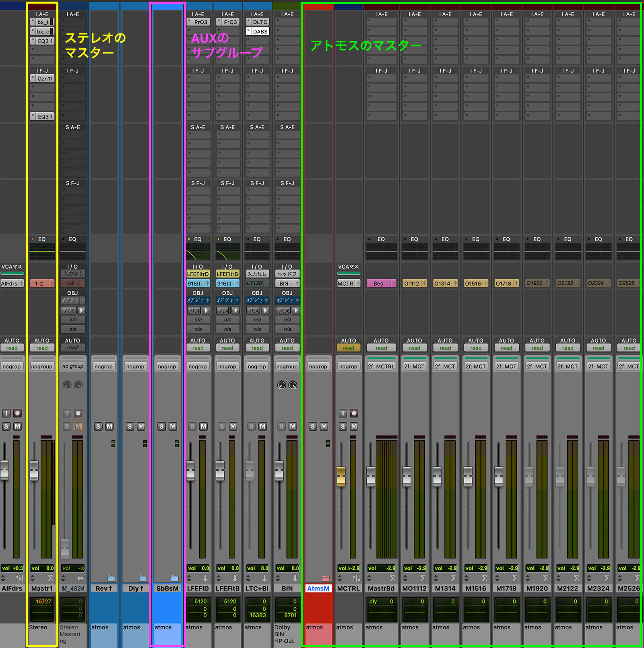Mute the MCTRL VCA track
Screen dimensions: 644x648
(354, 426)
